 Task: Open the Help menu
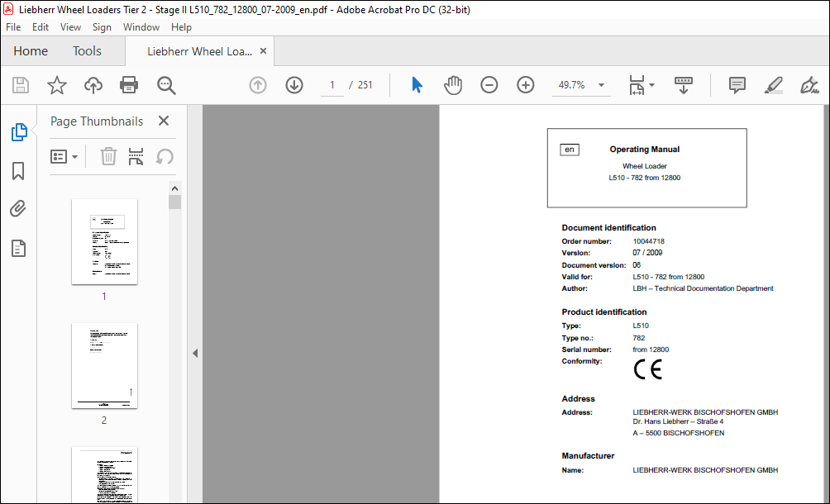tap(181, 27)
